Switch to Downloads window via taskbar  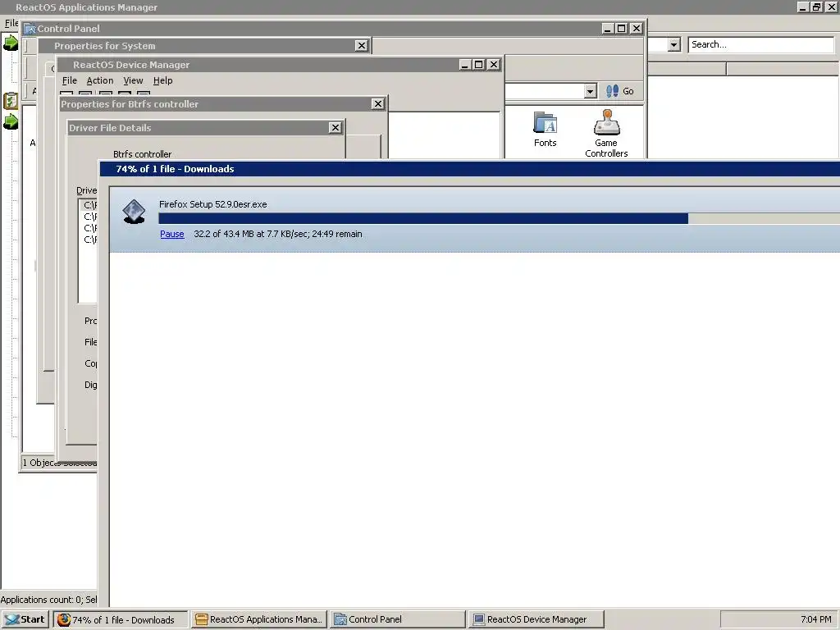(121, 619)
